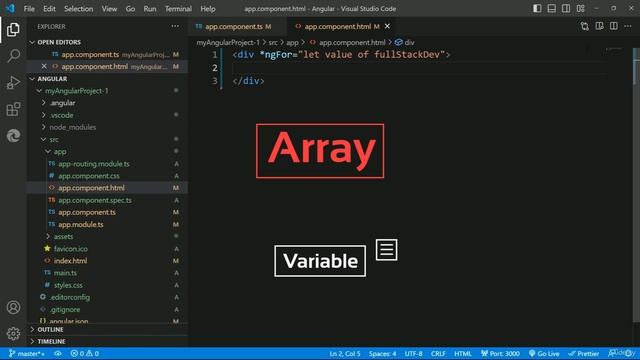
Task: Open the Terminal menu
Action: (x=178, y=9)
